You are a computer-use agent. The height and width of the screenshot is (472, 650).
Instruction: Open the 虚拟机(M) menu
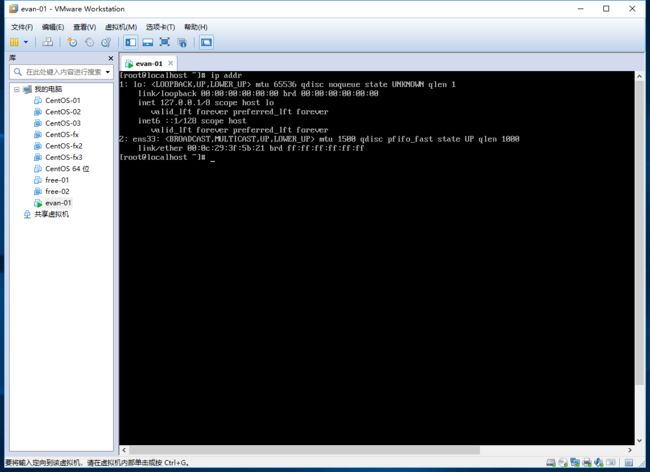[121, 27]
